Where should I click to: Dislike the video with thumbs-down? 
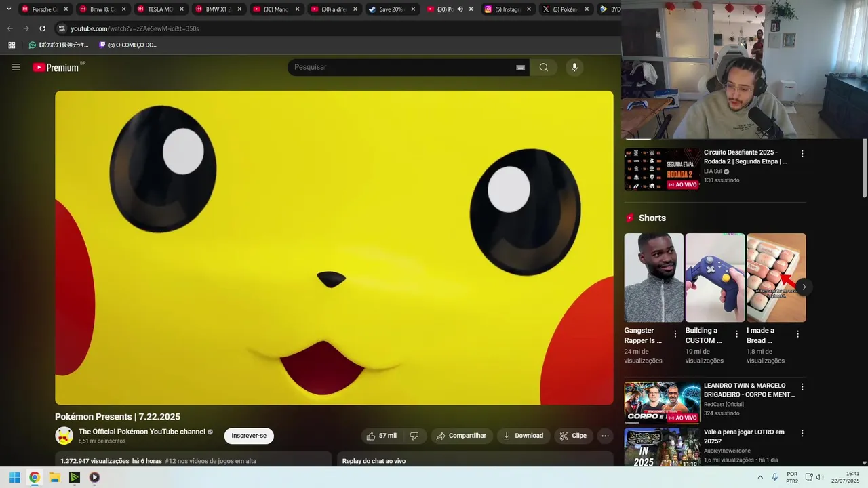click(x=414, y=436)
